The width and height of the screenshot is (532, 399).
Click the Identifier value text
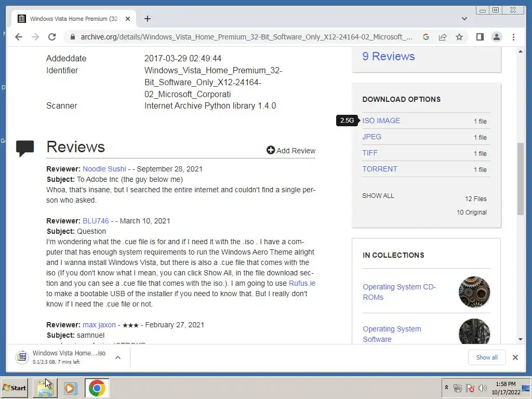(x=214, y=83)
